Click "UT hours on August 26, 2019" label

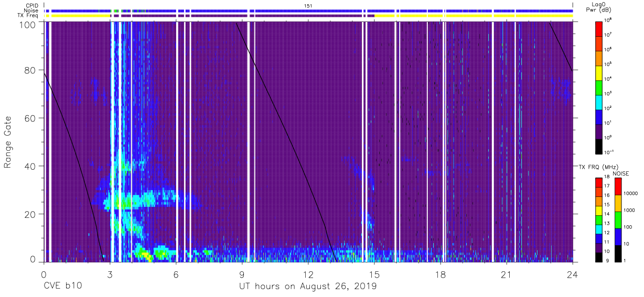click(x=308, y=286)
